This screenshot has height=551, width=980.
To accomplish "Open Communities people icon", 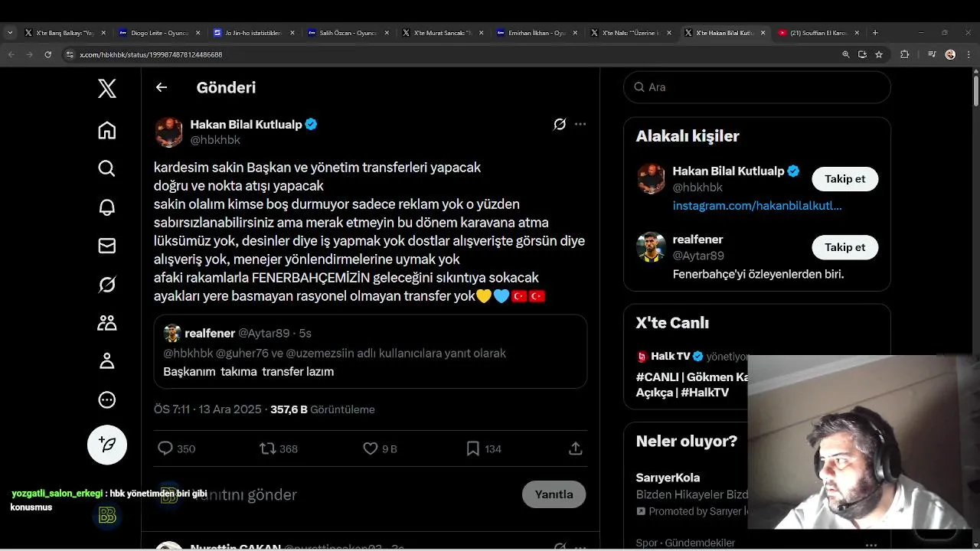I will point(107,323).
